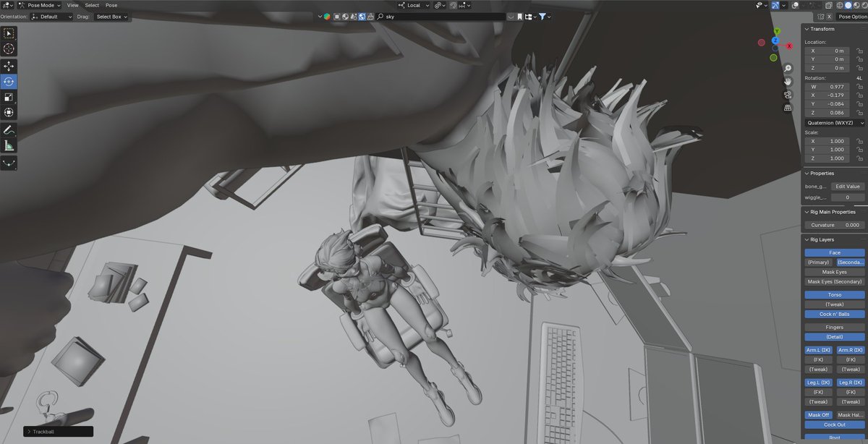Select the Transform tool
The height and width of the screenshot is (444, 868).
tap(9, 112)
